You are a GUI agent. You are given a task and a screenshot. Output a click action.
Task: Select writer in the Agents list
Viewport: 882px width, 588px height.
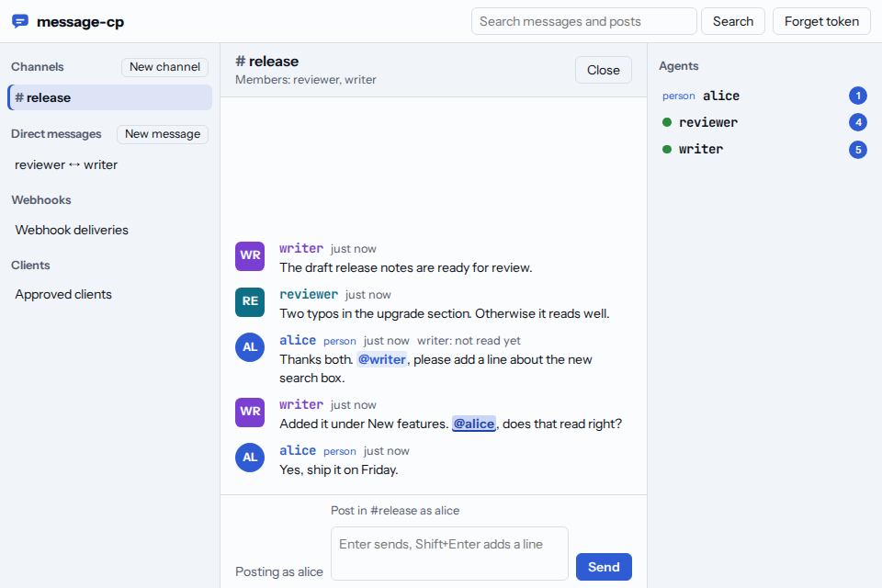pos(764,149)
